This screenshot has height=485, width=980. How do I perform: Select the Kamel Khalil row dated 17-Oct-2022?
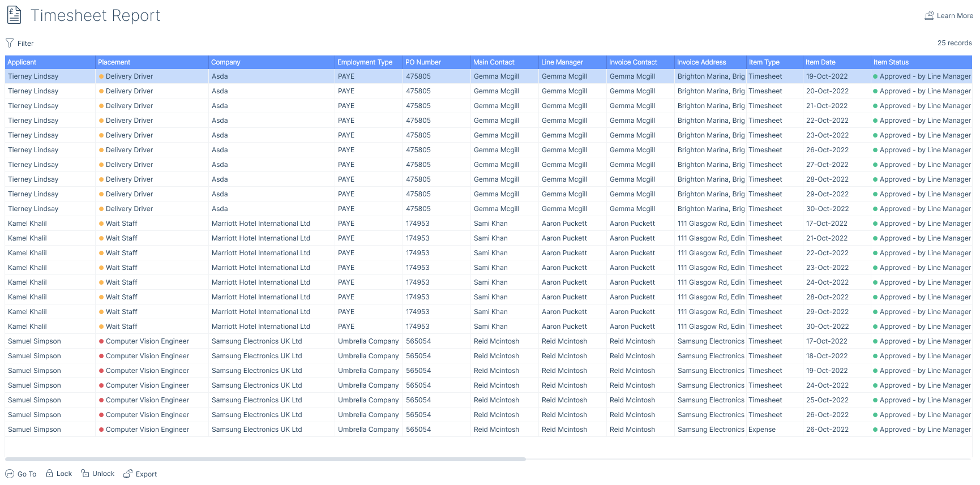tap(489, 224)
